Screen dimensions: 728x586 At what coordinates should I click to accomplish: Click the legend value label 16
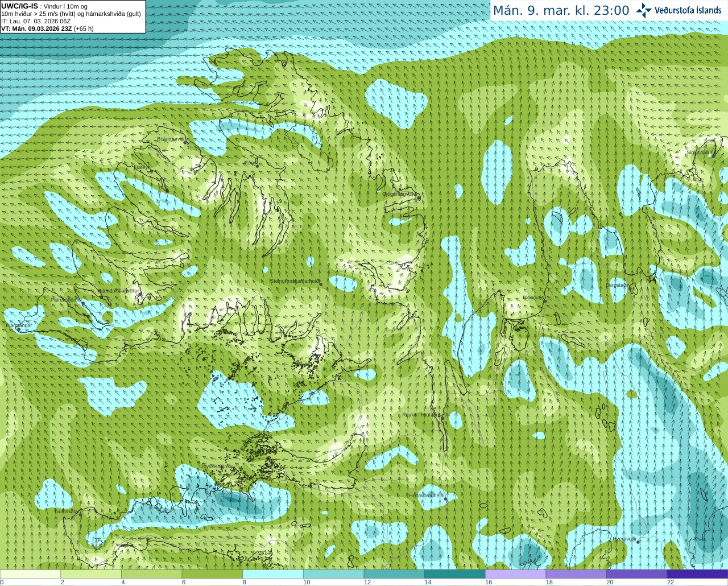[x=489, y=583]
